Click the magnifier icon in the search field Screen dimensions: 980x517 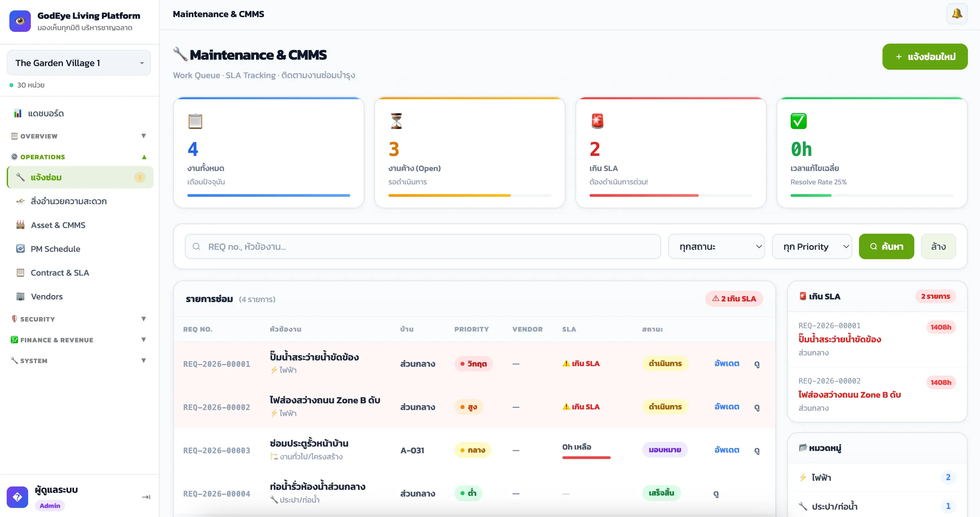click(196, 246)
